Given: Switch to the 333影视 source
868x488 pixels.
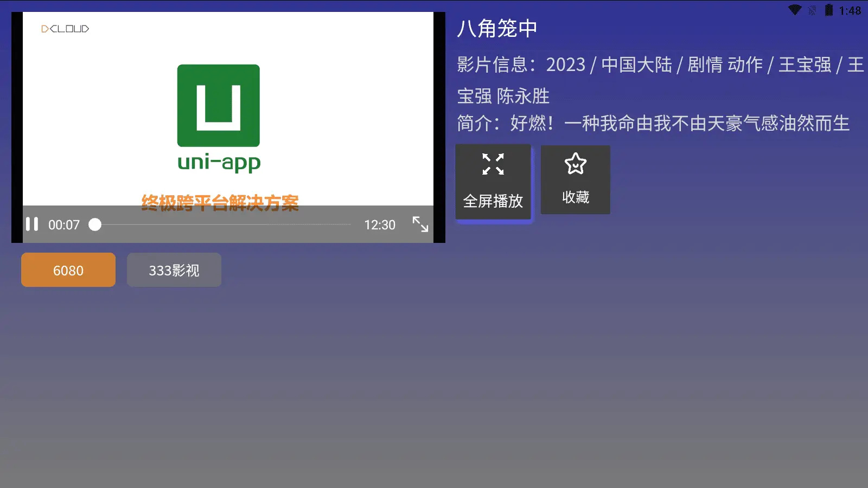Looking at the screenshot, I should pyautogui.click(x=174, y=269).
